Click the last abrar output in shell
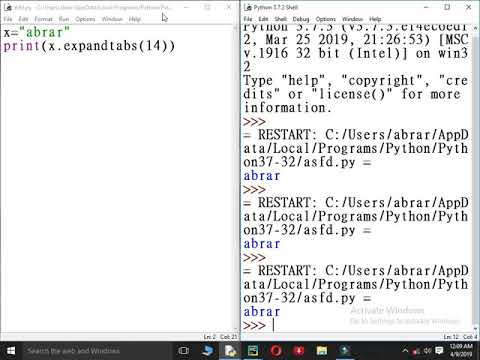Viewport: 480px width, 360px height. (x=262, y=312)
